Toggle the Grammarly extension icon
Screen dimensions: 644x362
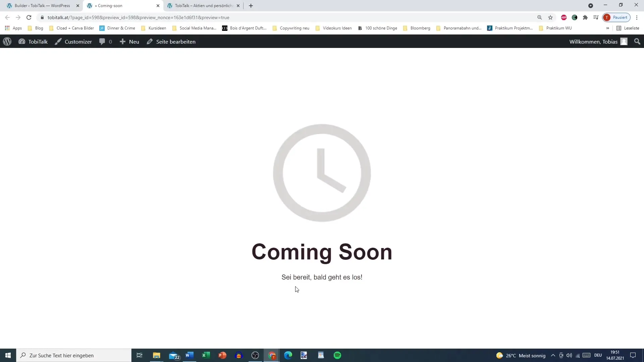(x=575, y=17)
